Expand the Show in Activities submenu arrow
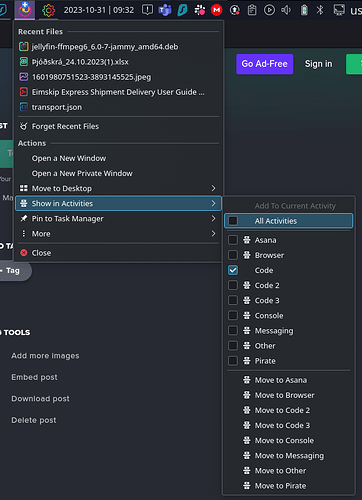This screenshot has height=500, width=362. [213, 203]
